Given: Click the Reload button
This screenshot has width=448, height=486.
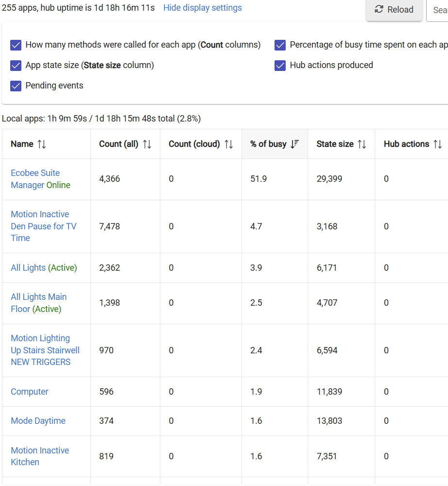Looking at the screenshot, I should coord(394,10).
